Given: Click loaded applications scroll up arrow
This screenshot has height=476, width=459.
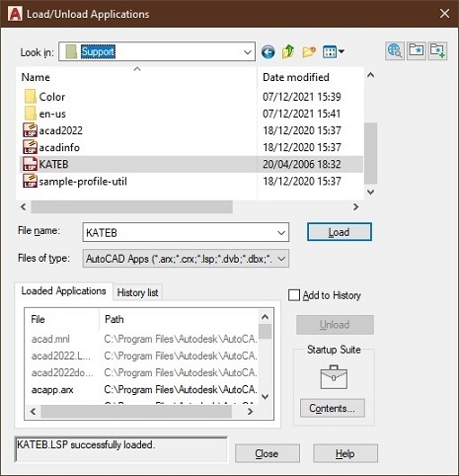Looking at the screenshot, I should [265, 317].
